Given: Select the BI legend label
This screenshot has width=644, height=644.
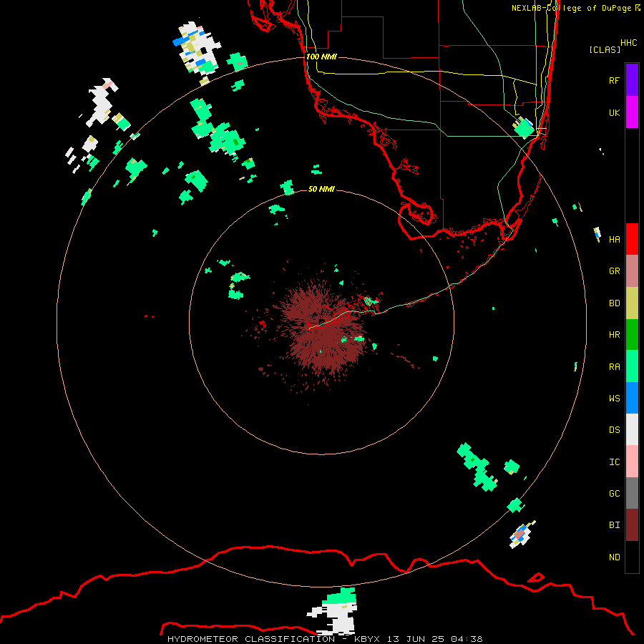Looking at the screenshot, I should pos(614,525).
